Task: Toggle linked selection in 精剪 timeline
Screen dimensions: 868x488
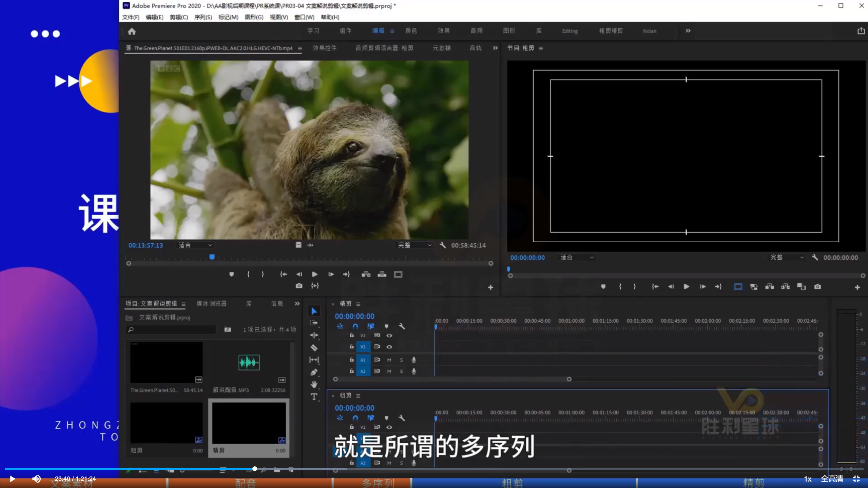Action: coord(371,326)
